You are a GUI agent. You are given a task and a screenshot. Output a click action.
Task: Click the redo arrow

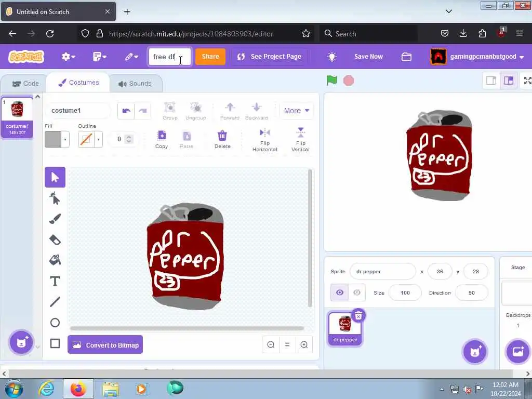pos(143,111)
